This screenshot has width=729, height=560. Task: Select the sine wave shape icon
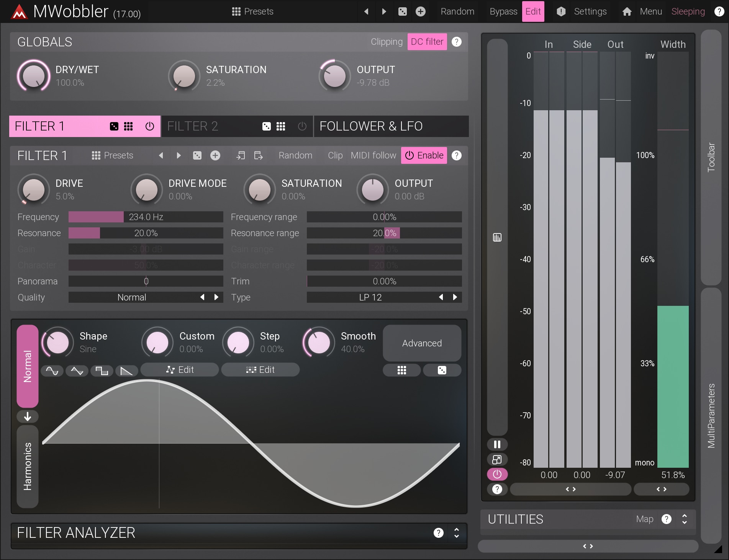[52, 371]
